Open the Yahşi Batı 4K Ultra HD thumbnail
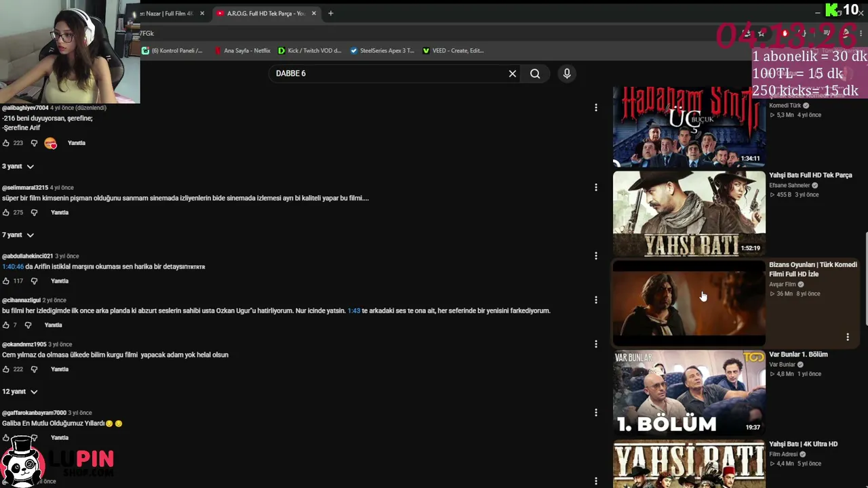This screenshot has height=488, width=868. coord(689,464)
